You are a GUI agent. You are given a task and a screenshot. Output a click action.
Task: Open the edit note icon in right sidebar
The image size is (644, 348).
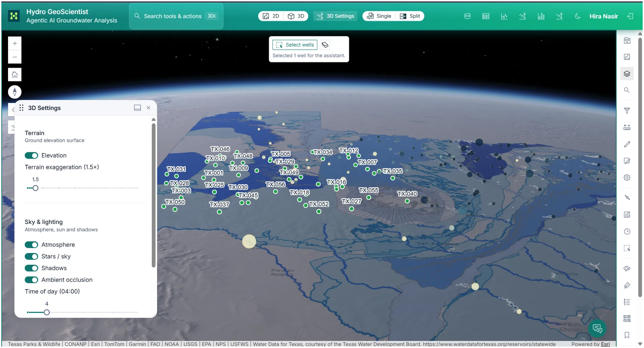(x=627, y=161)
